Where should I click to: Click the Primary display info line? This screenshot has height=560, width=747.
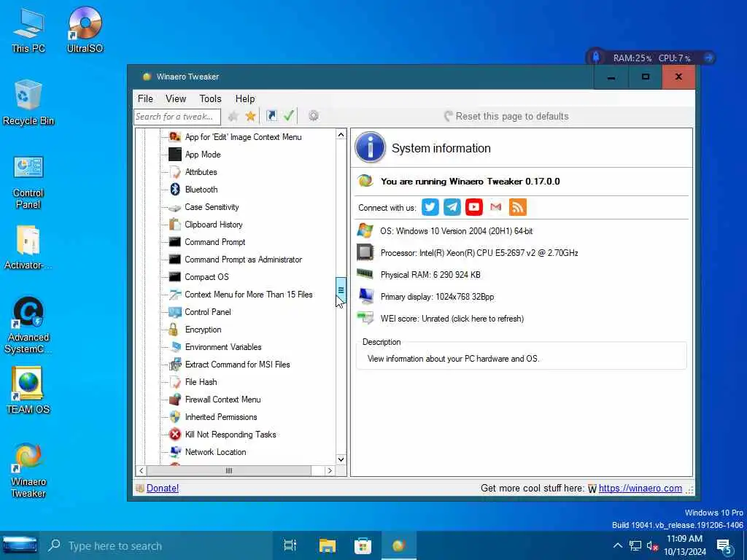(x=437, y=297)
